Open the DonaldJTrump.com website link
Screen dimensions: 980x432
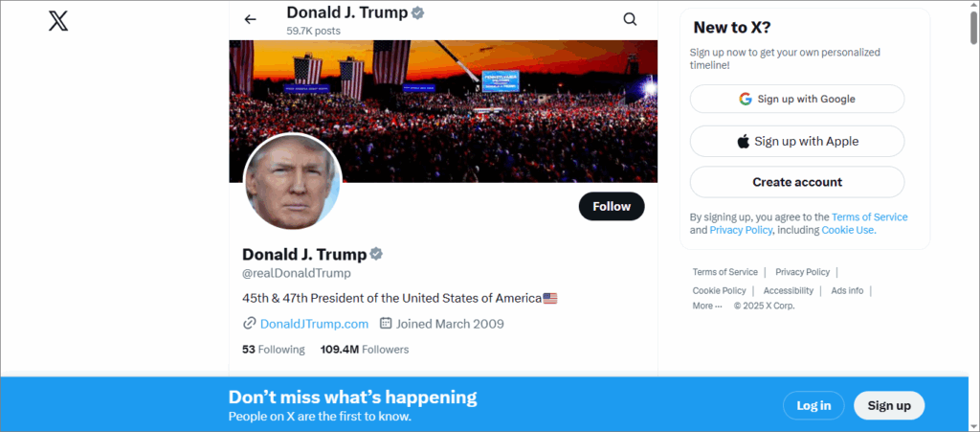(x=314, y=324)
